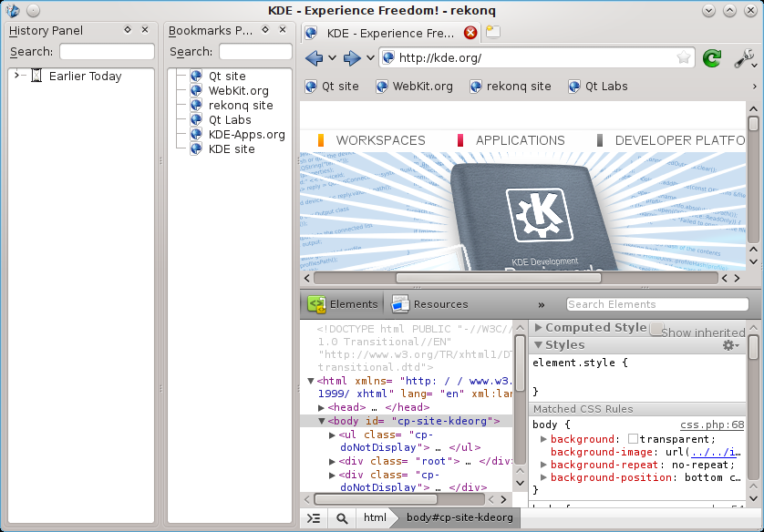Expand Computed Style section
764x532 pixels.
click(539, 328)
